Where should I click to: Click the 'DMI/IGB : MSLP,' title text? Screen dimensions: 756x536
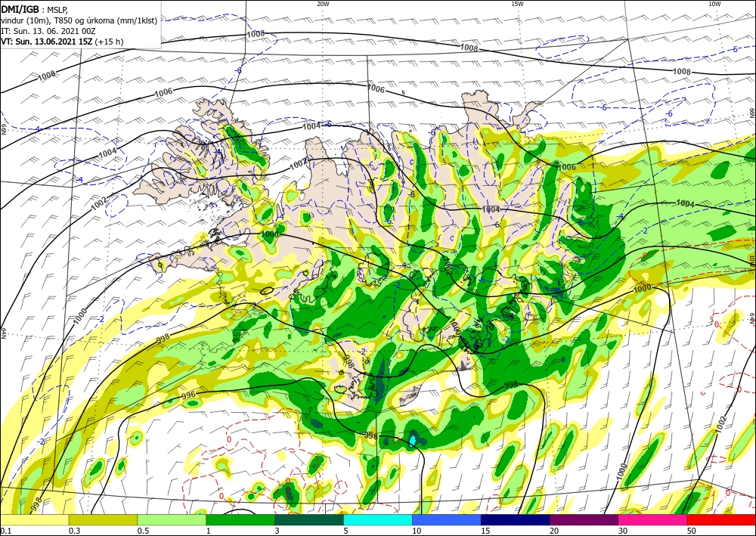[35, 9]
